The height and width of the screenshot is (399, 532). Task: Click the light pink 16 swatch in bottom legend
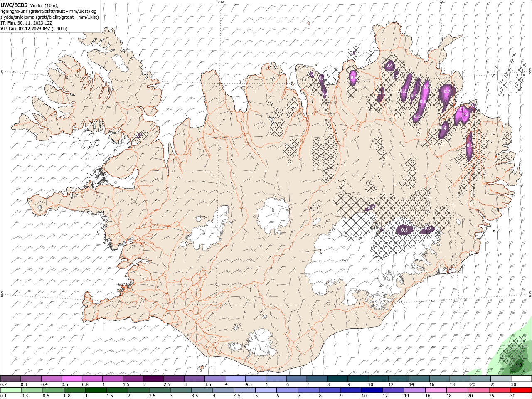coord(436,390)
